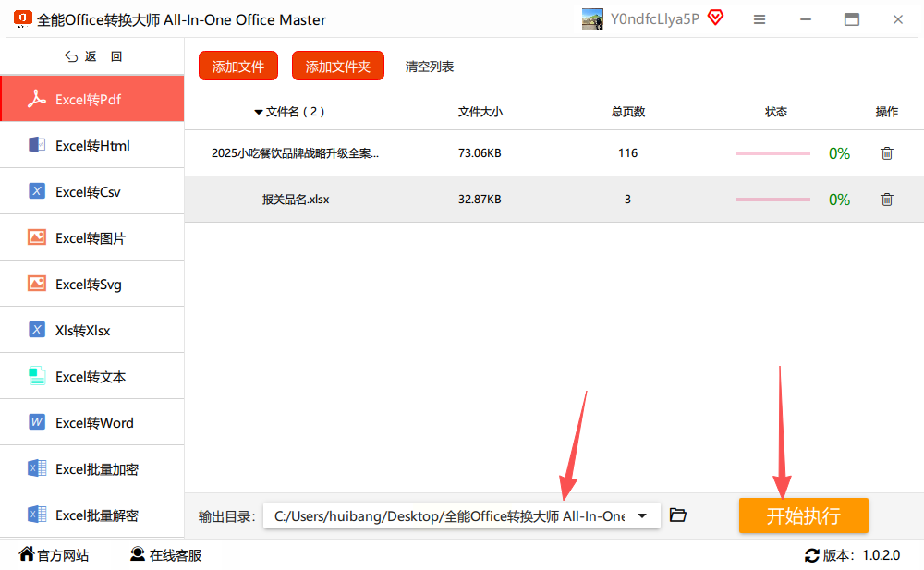The width and height of the screenshot is (924, 570).
Task: Toggle sort arrow beside 文件名 header
Action: [258, 112]
